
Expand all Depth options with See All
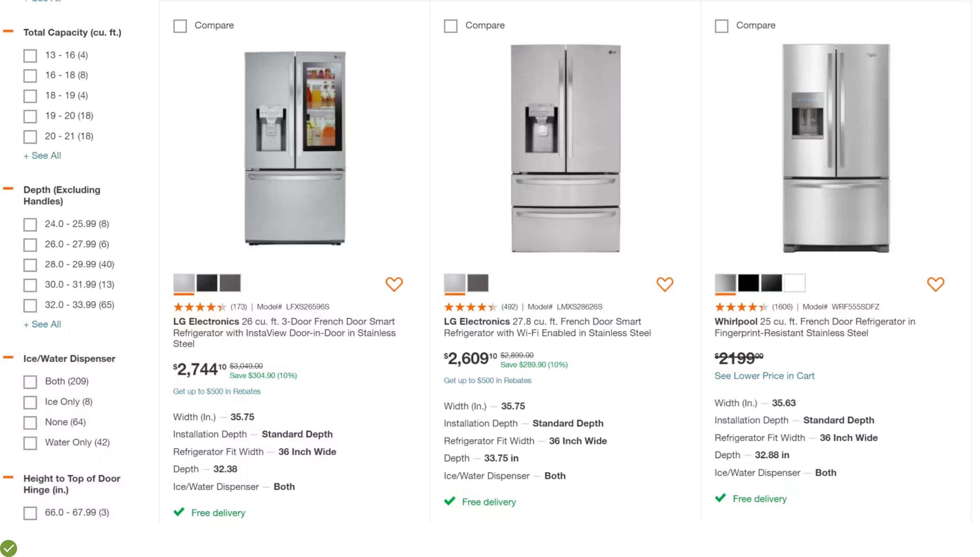[42, 324]
